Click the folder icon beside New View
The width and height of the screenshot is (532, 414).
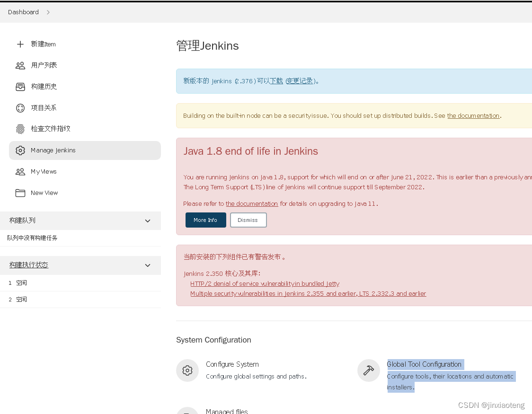20,193
